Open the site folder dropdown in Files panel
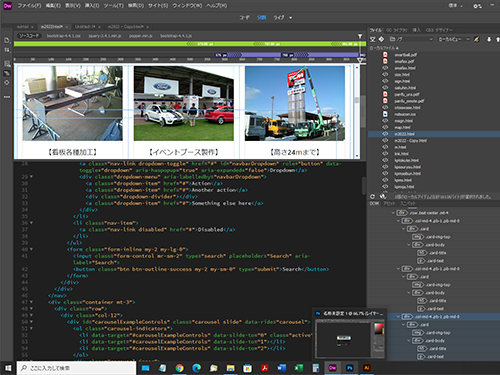This screenshot has width=500, height=375. [412, 39]
